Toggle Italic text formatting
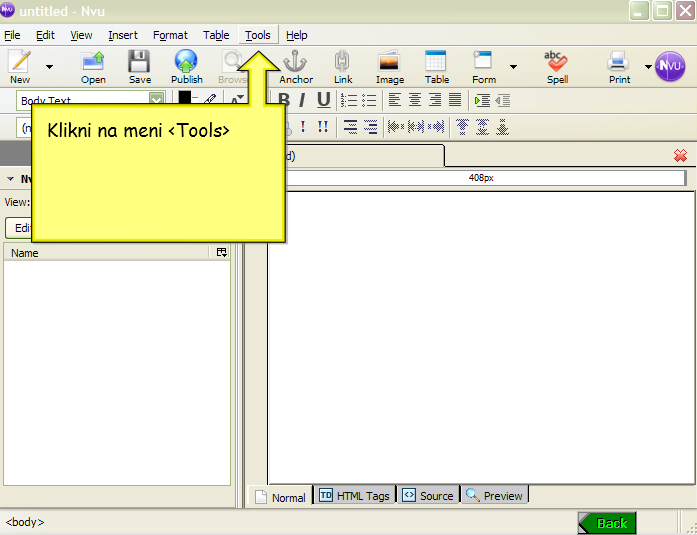 [x=302, y=100]
